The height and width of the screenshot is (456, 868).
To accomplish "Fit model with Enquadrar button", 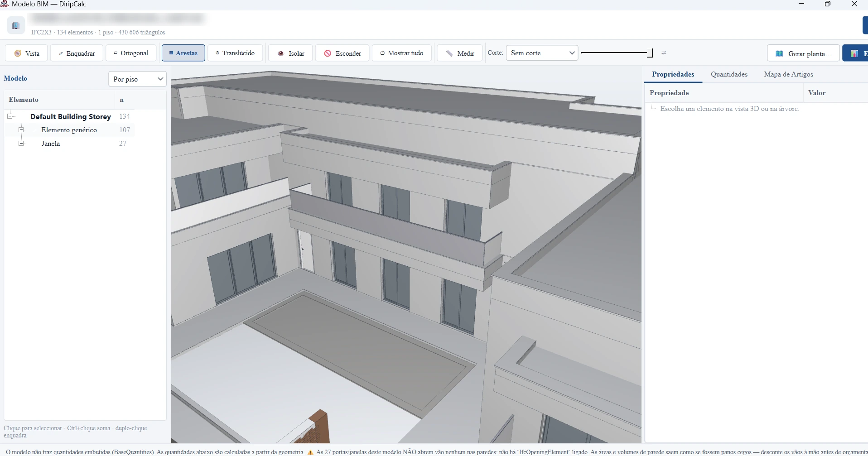I will click(77, 53).
